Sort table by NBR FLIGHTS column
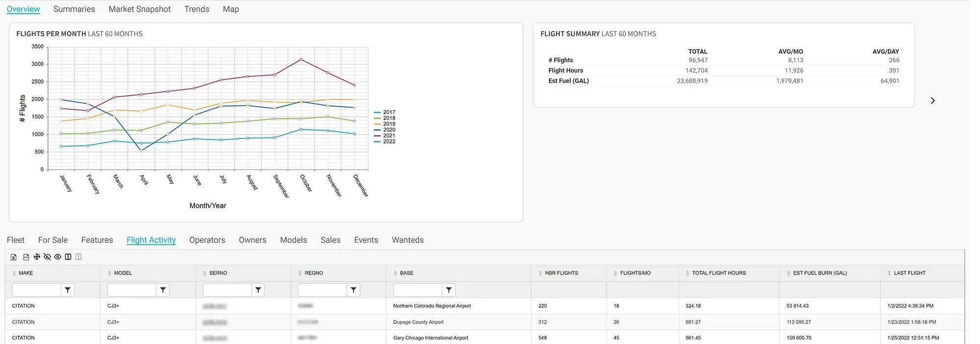 561,273
